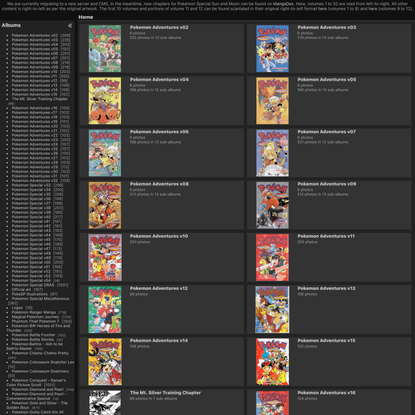Select Pokemon Adventures v25 in the Albums sidebar
The width and height of the screenshot is (415, 415).
point(35,149)
